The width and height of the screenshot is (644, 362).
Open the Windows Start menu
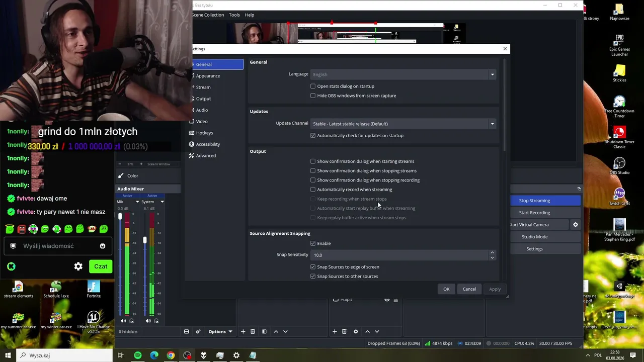(x=8, y=355)
